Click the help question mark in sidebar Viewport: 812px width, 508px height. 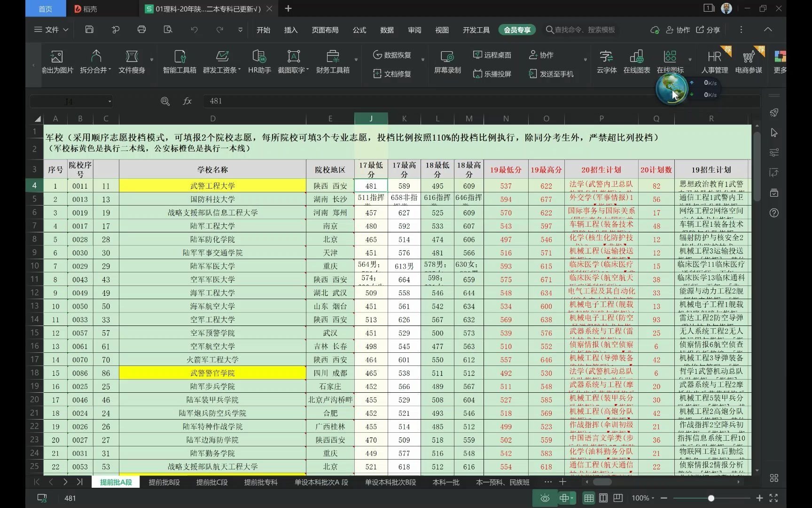pyautogui.click(x=774, y=213)
